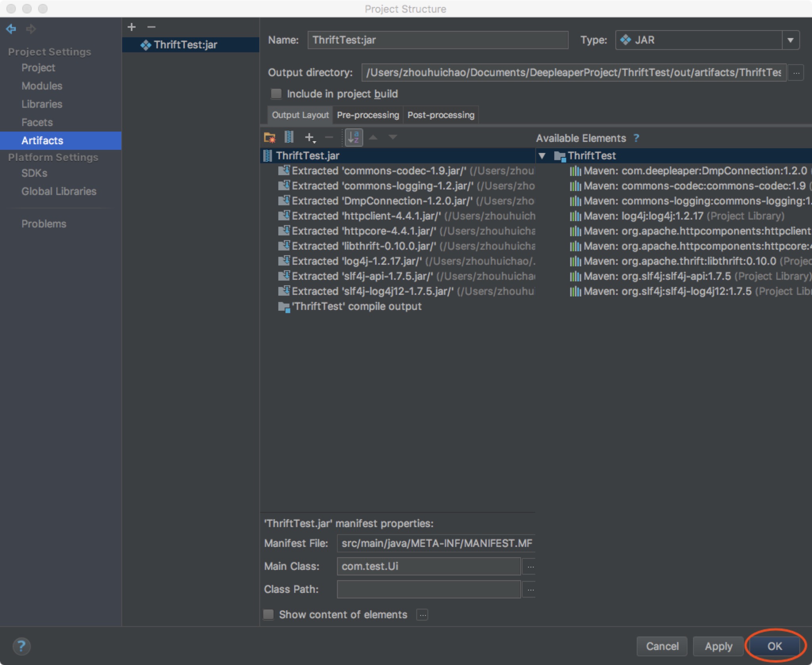This screenshot has width=812, height=665.
Task: Add copy of element in layout toolbar
Action: click(310, 138)
